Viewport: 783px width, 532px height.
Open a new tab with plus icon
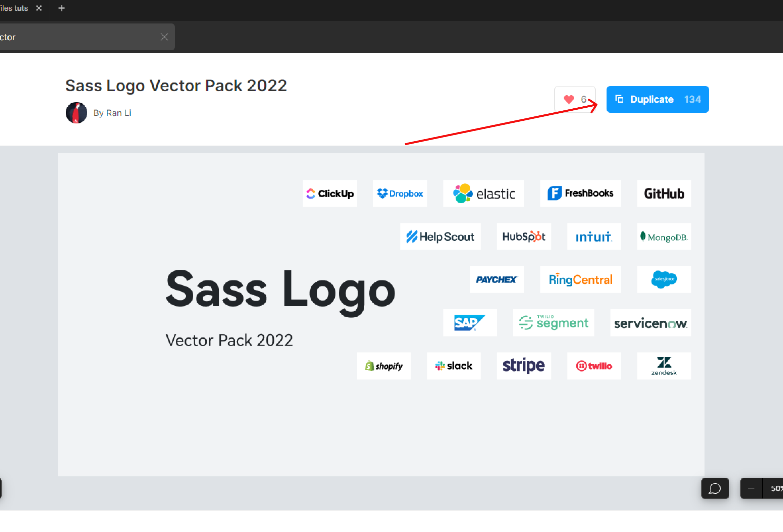click(61, 8)
